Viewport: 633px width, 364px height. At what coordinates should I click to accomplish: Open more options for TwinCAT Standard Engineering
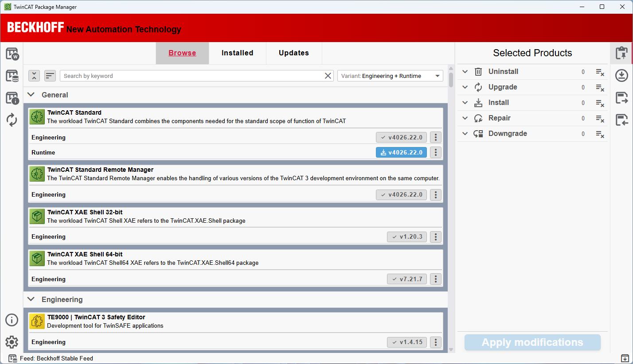tap(436, 137)
